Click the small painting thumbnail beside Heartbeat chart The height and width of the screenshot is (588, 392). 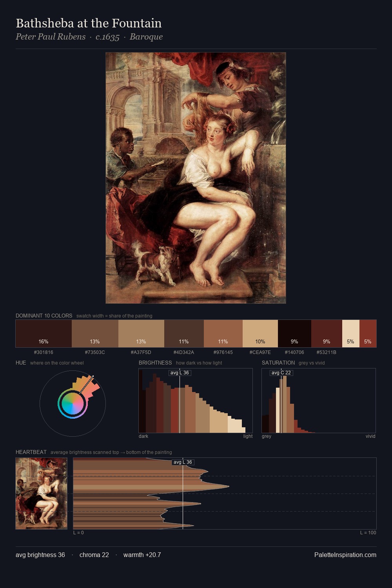(41, 494)
